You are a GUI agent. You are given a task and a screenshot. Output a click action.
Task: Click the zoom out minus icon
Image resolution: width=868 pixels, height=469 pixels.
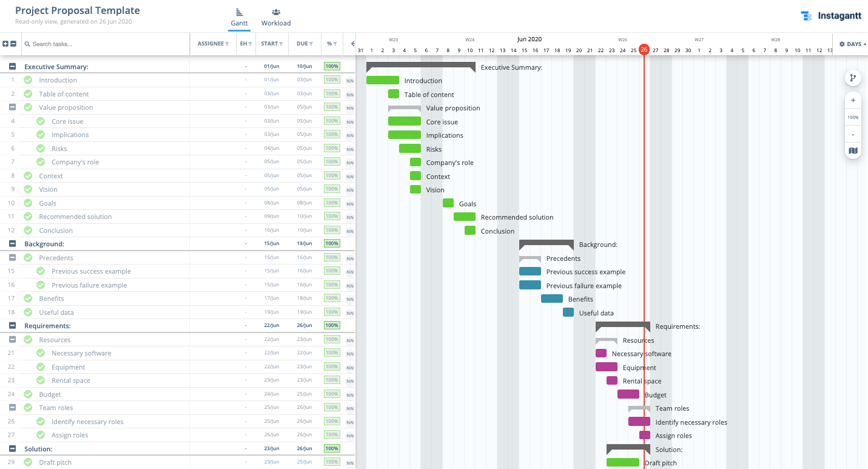[x=853, y=133]
